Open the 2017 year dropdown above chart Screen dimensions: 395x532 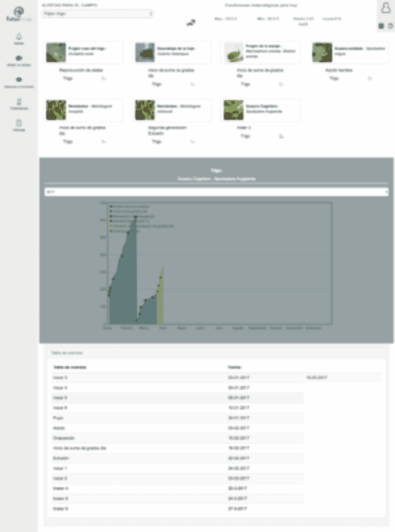pyautogui.click(x=216, y=192)
